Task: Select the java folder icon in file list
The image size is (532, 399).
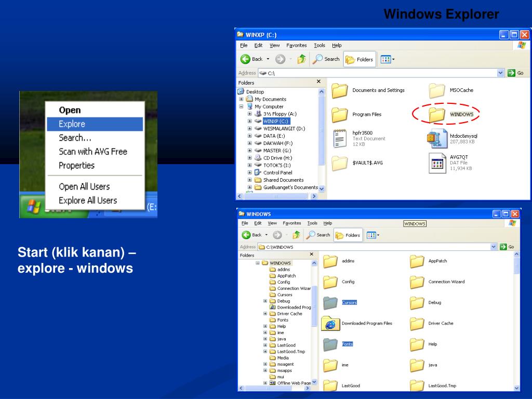Action: pos(417,365)
